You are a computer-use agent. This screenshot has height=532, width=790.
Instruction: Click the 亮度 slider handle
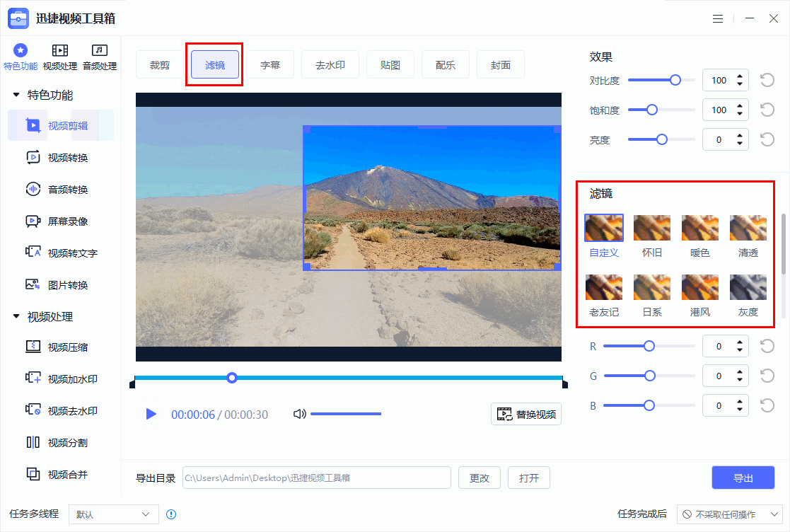click(x=662, y=139)
